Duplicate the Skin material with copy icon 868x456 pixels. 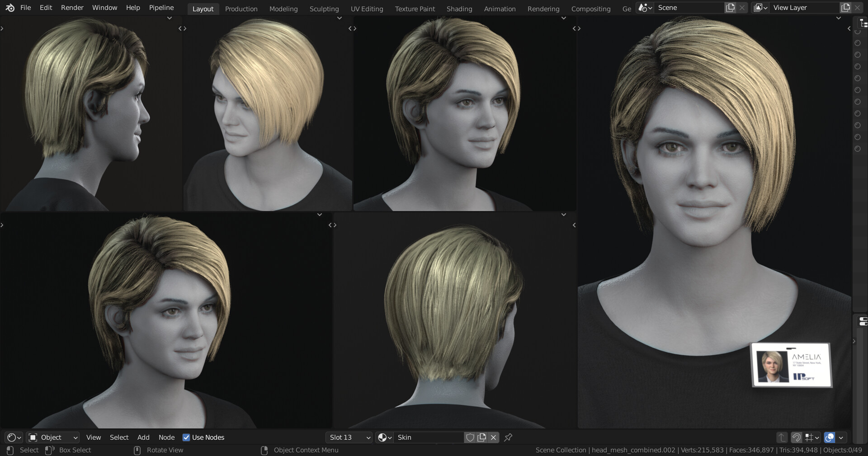pyautogui.click(x=482, y=437)
